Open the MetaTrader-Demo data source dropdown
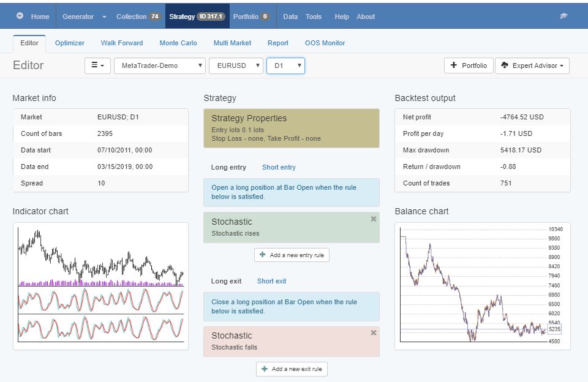The image size is (588, 382). click(160, 66)
